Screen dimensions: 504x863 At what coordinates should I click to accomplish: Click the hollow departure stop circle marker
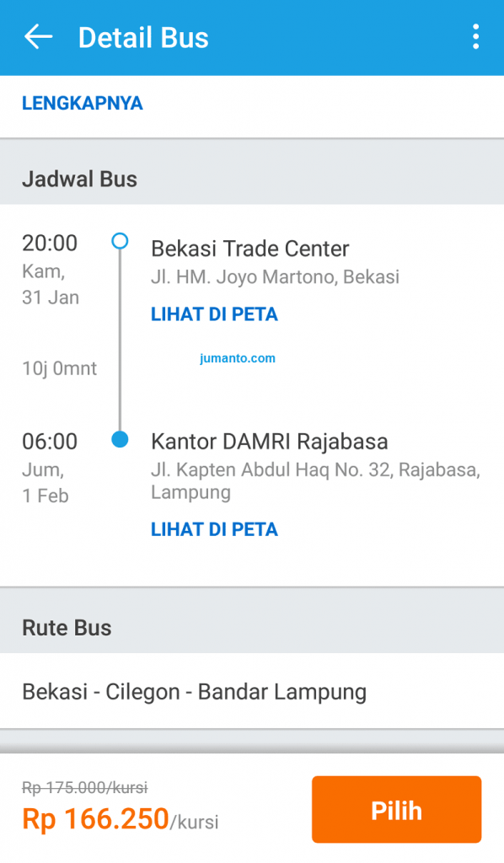pyautogui.click(x=120, y=241)
